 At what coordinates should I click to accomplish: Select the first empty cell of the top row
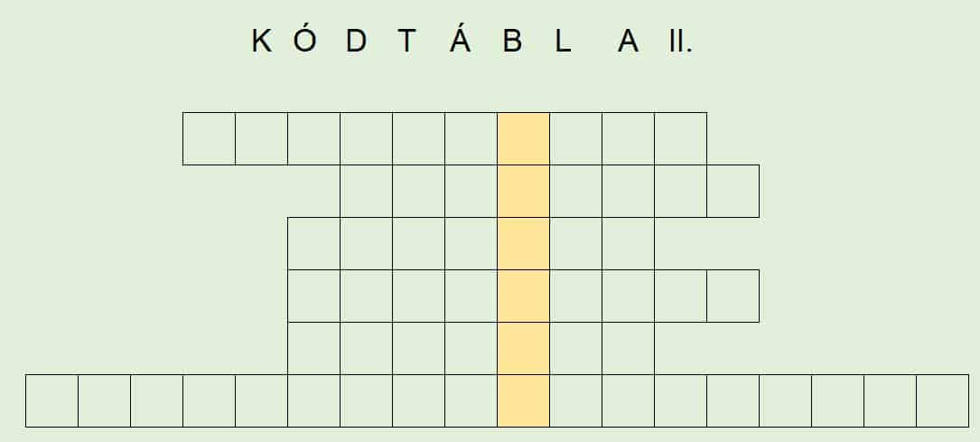210,139
